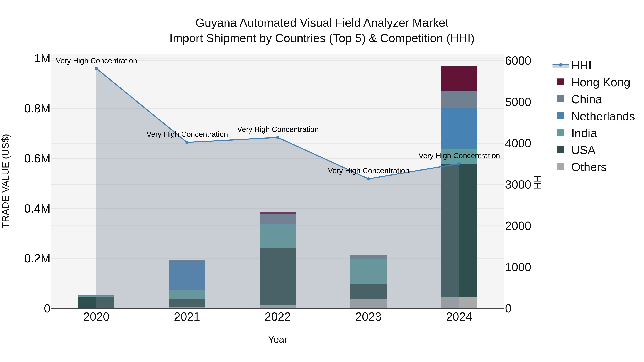
Task: Click the India segment in 2022 bar
Action: coord(277,236)
